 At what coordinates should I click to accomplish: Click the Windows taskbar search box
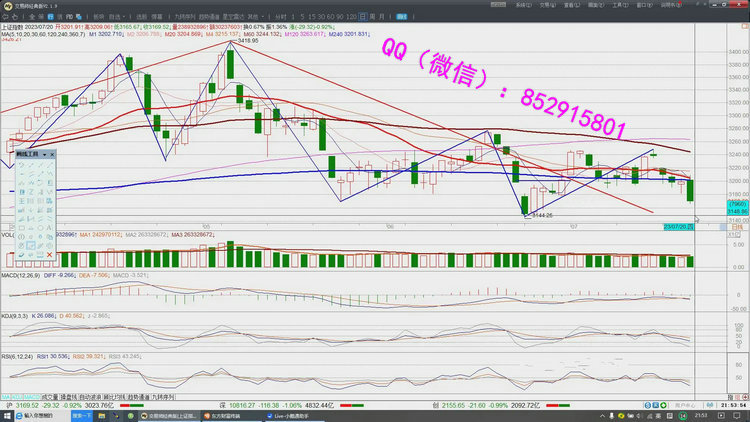35,414
